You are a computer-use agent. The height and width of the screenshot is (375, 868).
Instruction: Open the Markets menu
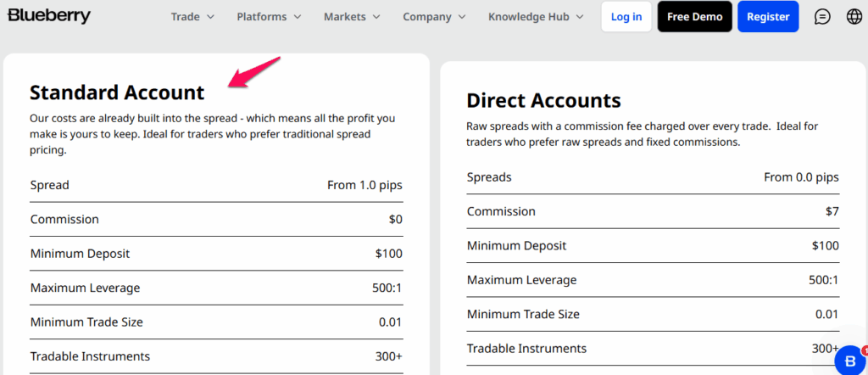tap(352, 17)
